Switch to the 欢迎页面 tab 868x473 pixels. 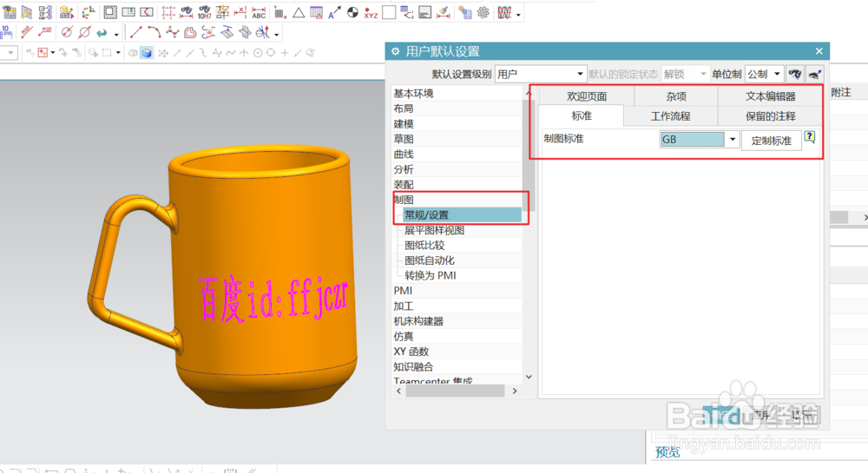(x=587, y=96)
